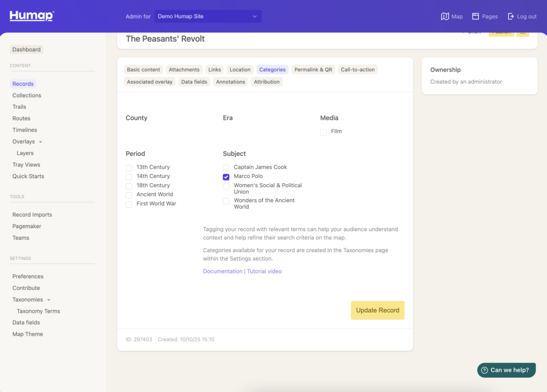Click the Pages icon in header
This screenshot has height=392, width=547.
(475, 17)
